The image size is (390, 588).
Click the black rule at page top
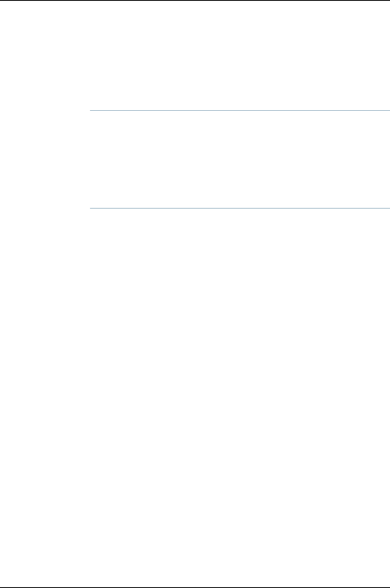(x=195, y=0)
